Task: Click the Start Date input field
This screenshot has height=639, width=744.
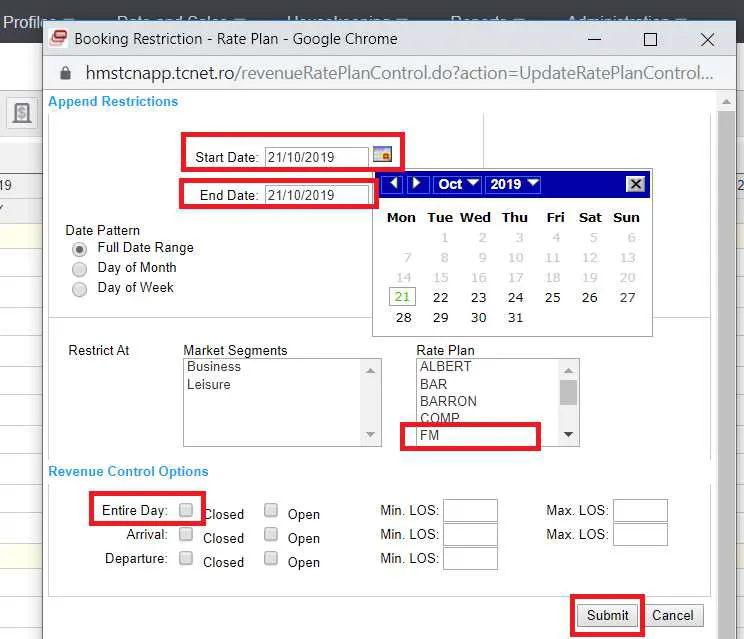Action: [316, 157]
